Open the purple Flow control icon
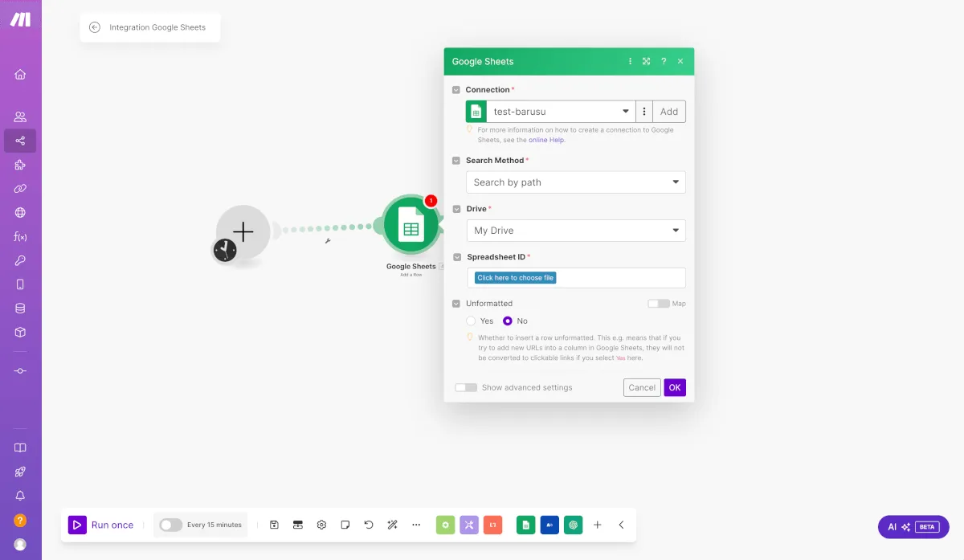 point(469,525)
